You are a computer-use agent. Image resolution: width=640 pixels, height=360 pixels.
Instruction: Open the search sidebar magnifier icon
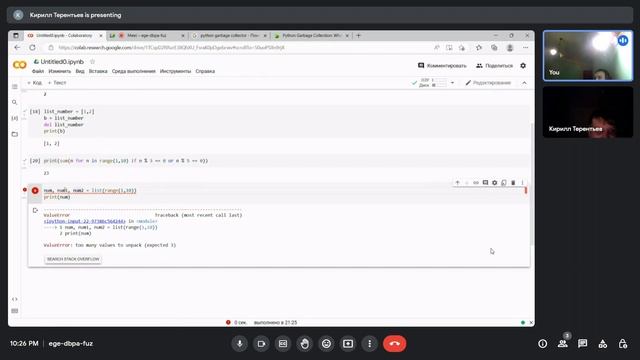(15, 102)
